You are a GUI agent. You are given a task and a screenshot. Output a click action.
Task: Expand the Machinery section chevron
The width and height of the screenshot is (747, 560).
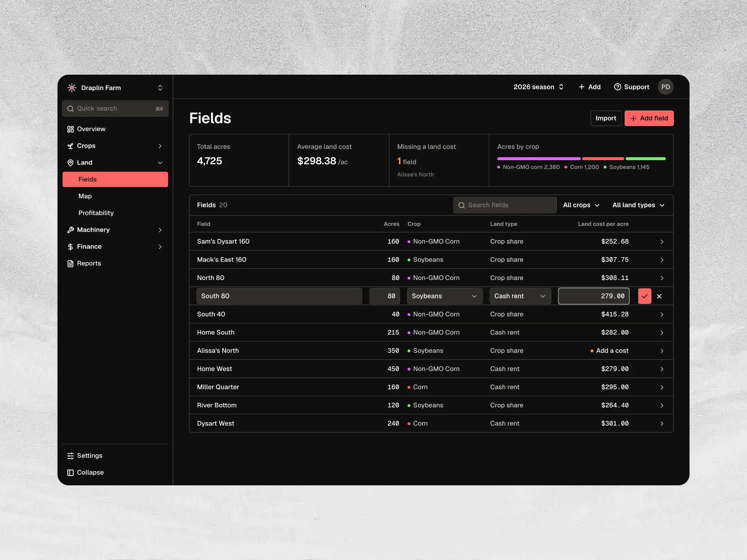point(160,230)
